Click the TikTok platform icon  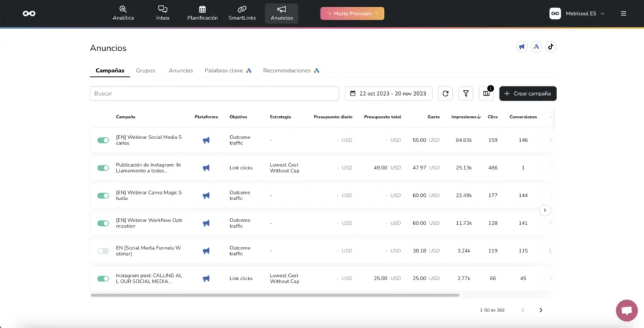coord(551,47)
